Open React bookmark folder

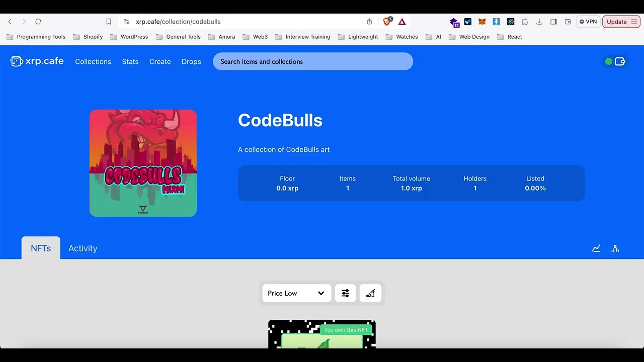[x=510, y=37]
